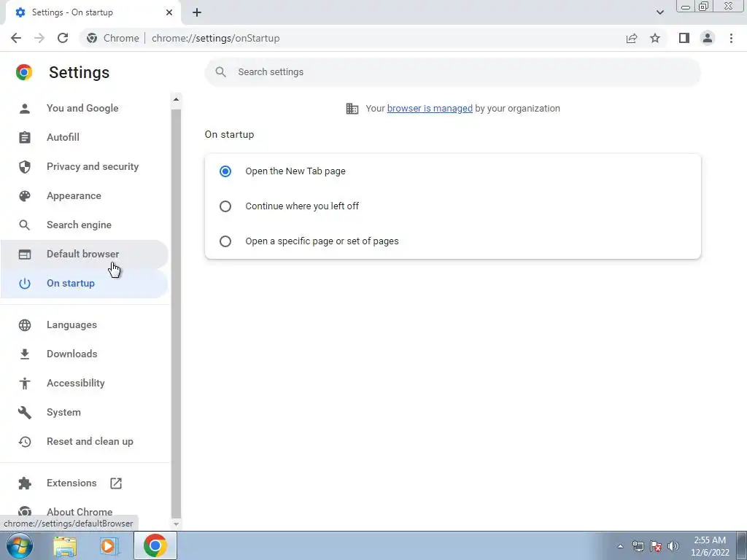The image size is (747, 560).
Task: Open the tab search dropdown arrow
Action: tap(659, 12)
